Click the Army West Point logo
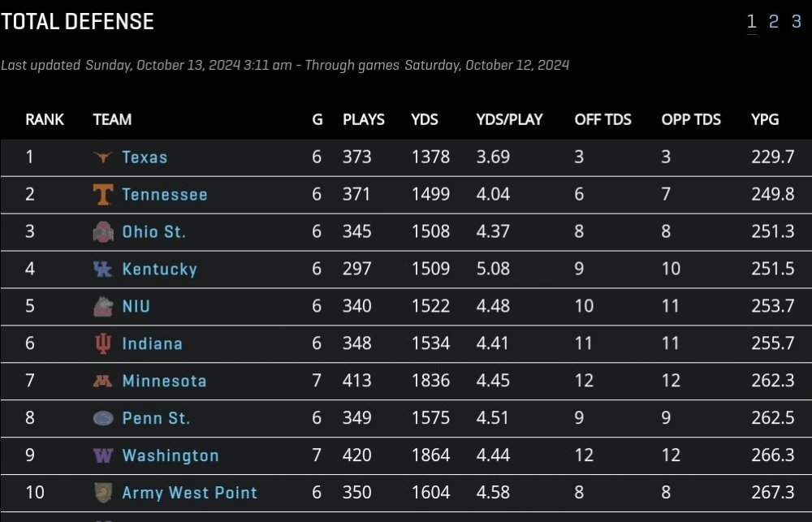 [x=103, y=493]
